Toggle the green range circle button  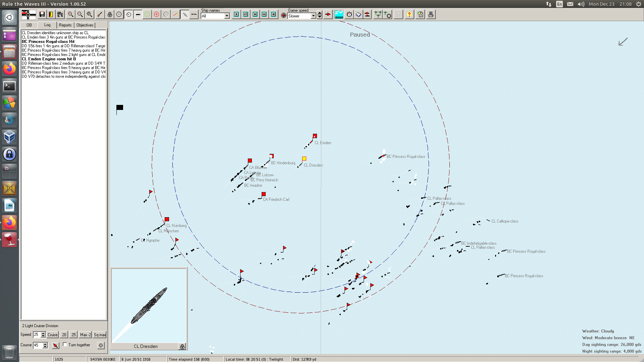[x=147, y=14]
